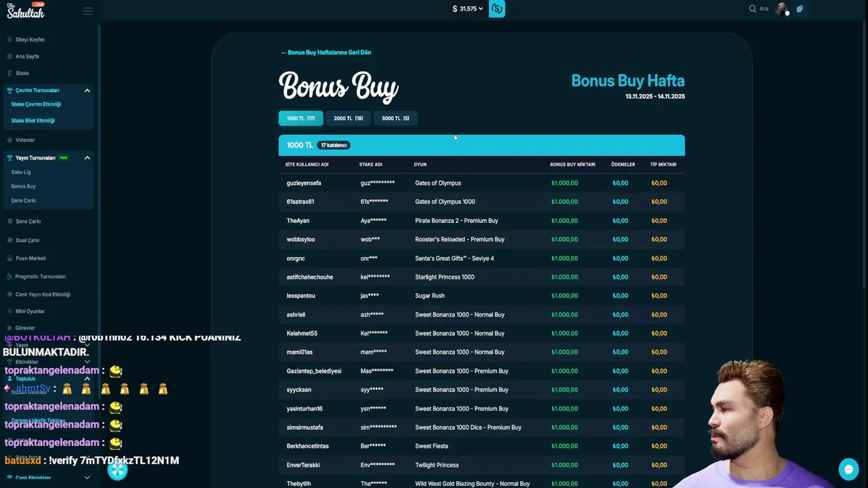Click the BONUS BUY MİKTARI column header
Screen dimensions: 868x488
tap(572, 165)
